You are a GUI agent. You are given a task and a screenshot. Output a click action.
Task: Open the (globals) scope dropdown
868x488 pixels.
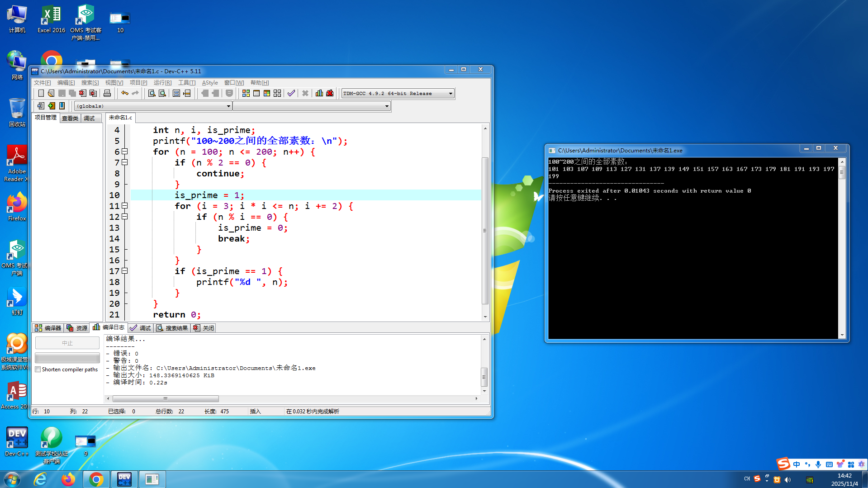[228, 106]
